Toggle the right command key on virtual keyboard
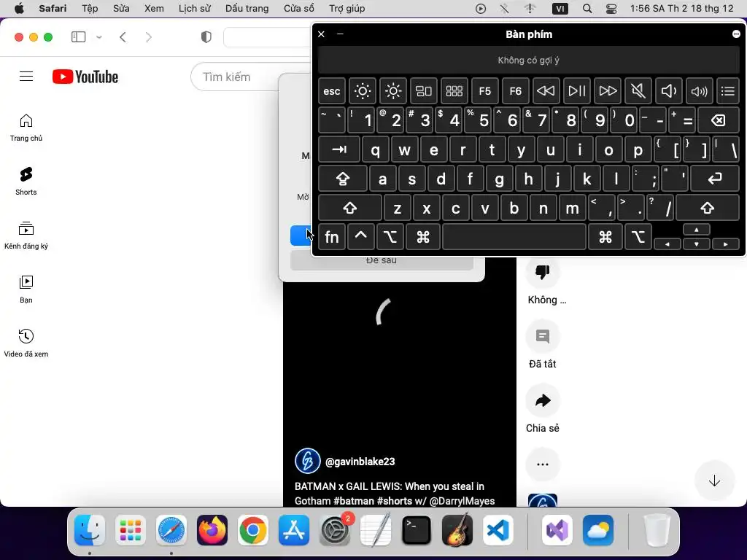 pyautogui.click(x=605, y=237)
